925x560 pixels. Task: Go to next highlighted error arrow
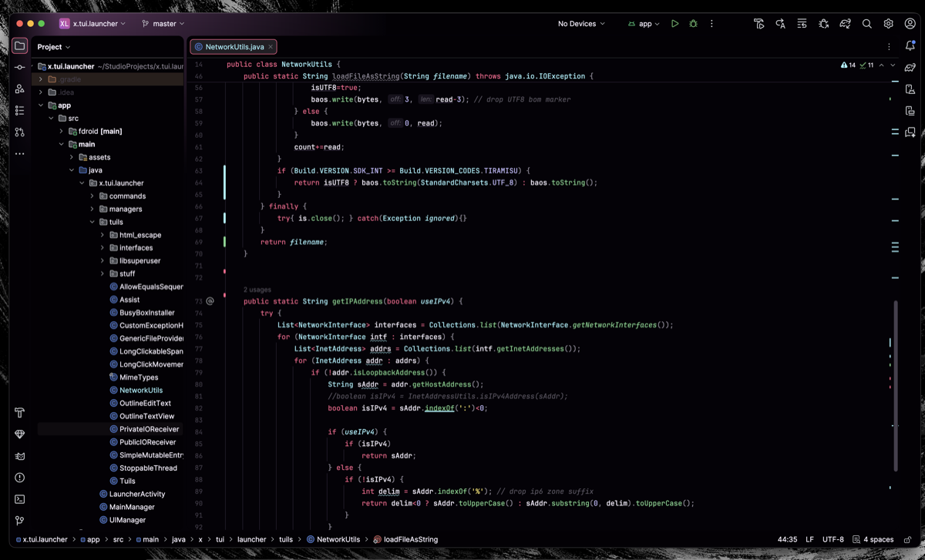point(893,65)
